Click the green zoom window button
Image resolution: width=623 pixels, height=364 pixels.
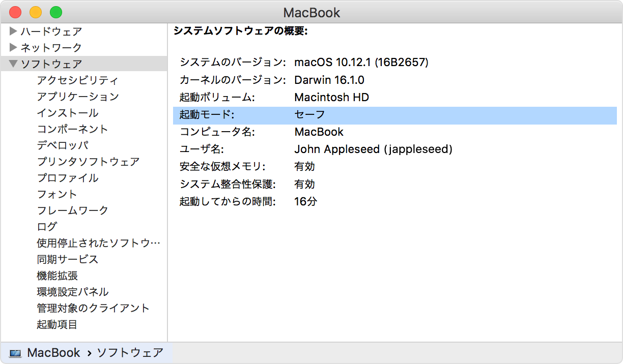56,12
